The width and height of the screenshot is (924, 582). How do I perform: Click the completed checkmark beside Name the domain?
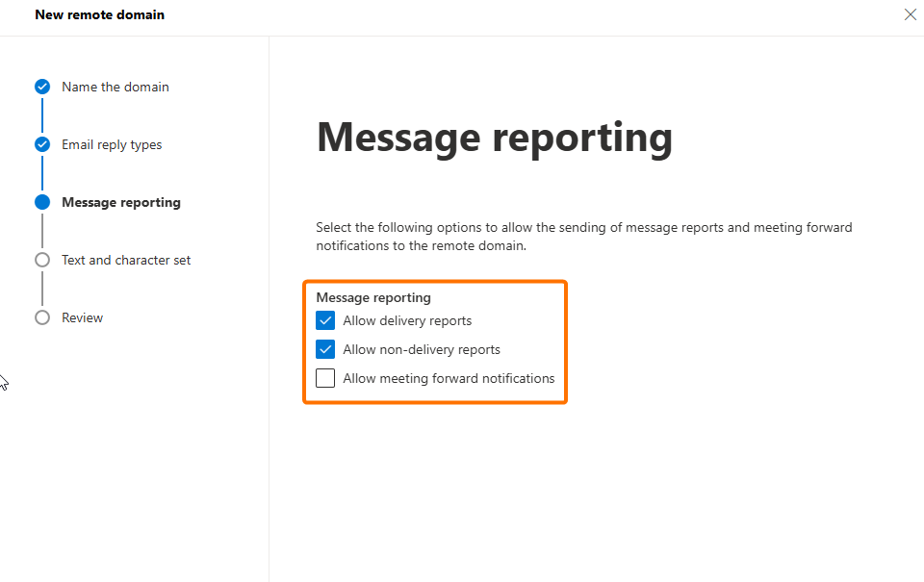pyautogui.click(x=42, y=87)
